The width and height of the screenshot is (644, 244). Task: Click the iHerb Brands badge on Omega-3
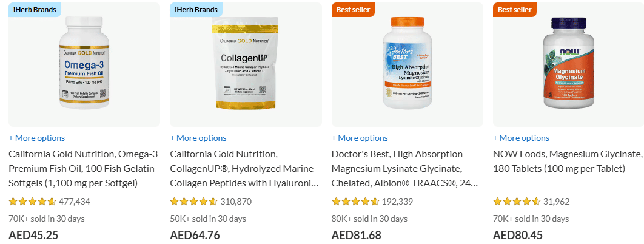click(35, 9)
